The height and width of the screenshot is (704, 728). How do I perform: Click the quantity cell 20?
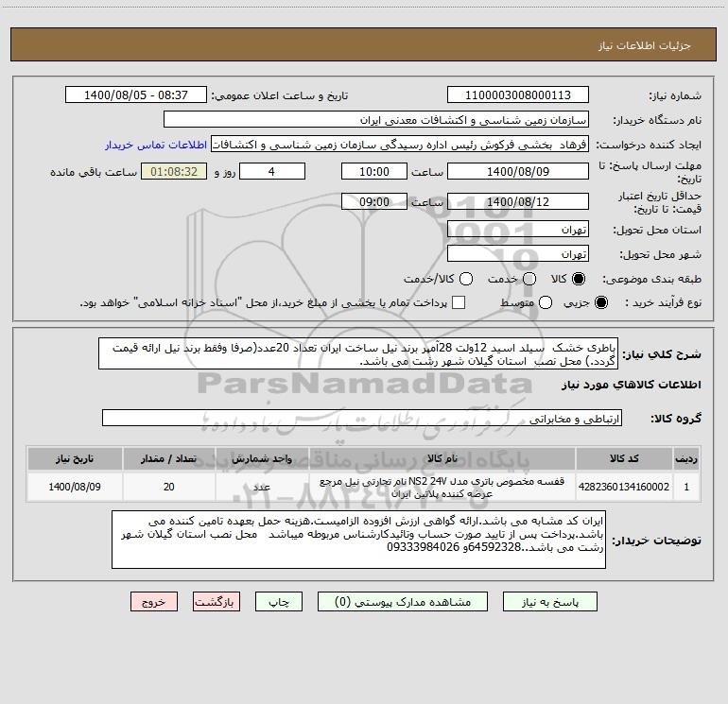[x=168, y=487]
